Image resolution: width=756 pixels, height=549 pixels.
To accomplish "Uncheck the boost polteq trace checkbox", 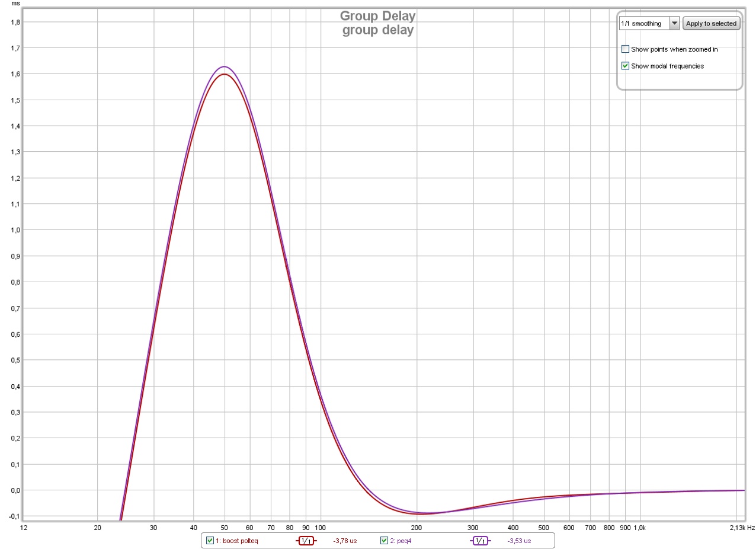I will click(x=210, y=540).
